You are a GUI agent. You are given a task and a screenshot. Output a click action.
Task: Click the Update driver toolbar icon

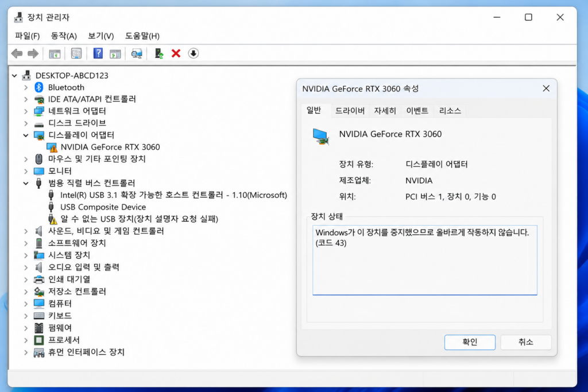[x=158, y=53]
